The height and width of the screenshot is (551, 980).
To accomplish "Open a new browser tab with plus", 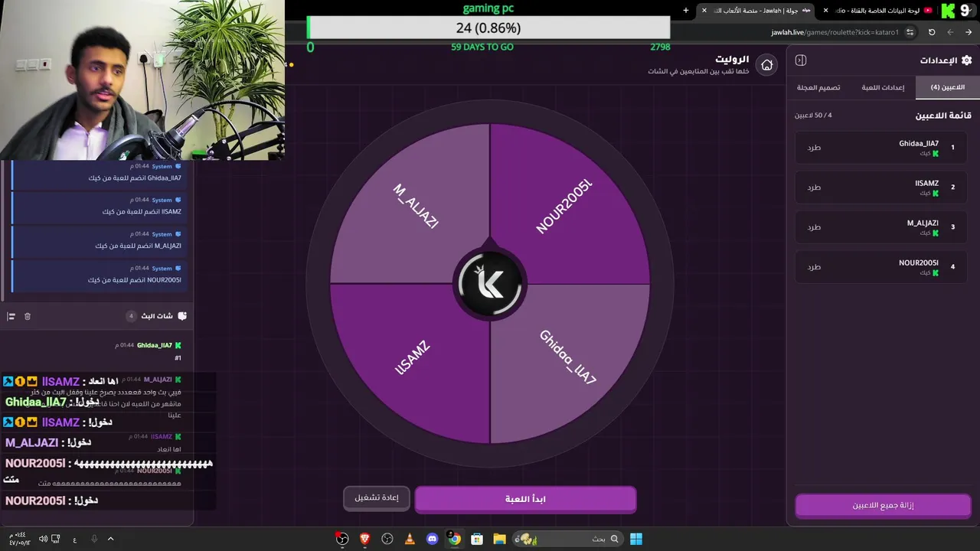I will click(686, 11).
